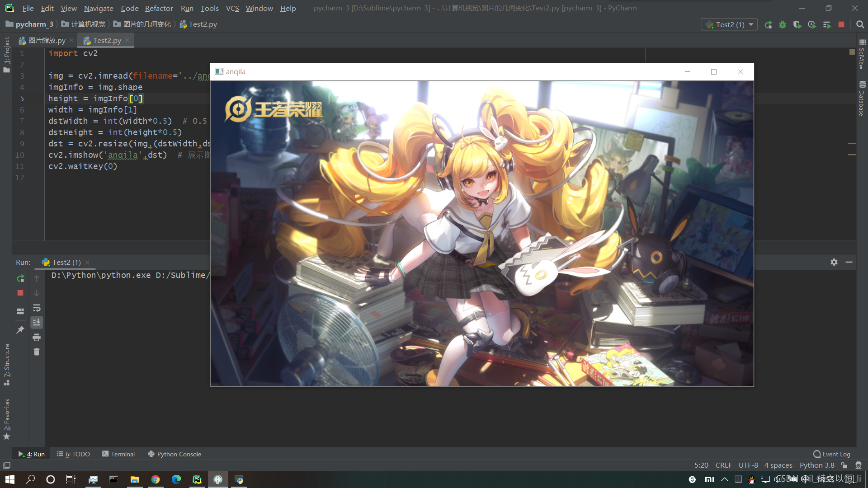
Task: Click the 5:20 caret position indicator
Action: point(701,465)
